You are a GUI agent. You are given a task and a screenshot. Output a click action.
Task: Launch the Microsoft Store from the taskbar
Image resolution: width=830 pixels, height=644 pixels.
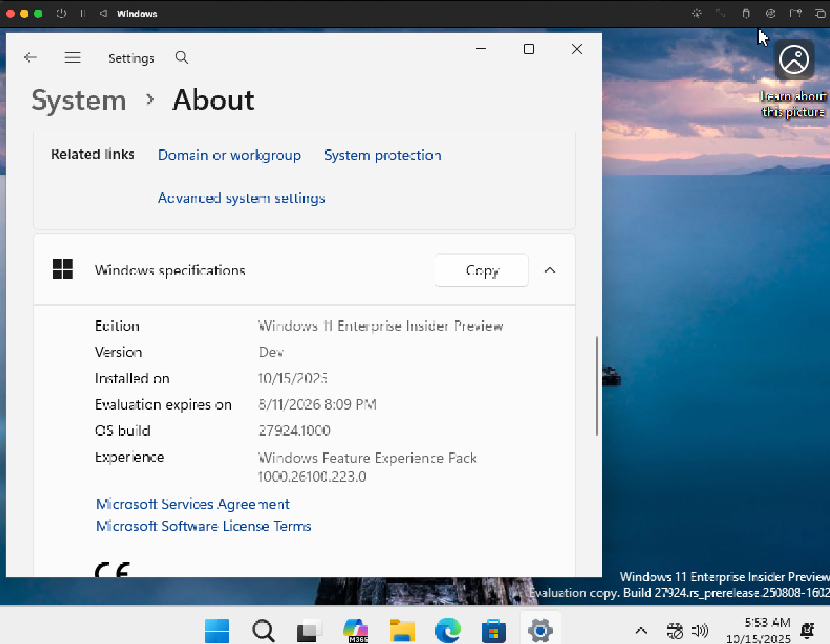tap(494, 631)
